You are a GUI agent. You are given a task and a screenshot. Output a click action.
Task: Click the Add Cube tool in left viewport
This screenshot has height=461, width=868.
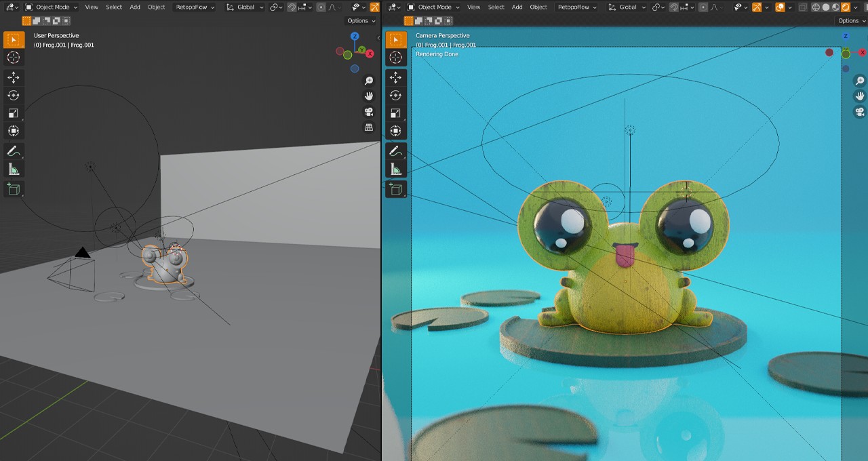tap(14, 189)
